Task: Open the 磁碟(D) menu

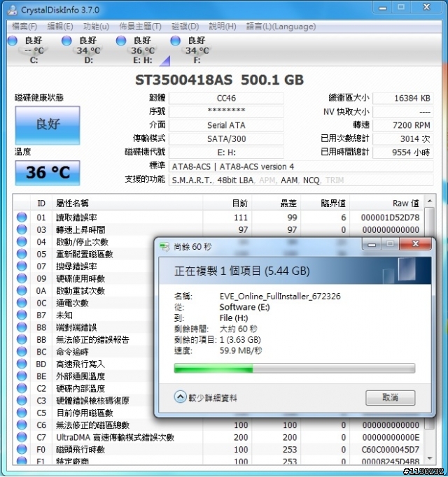Action: pos(185,27)
